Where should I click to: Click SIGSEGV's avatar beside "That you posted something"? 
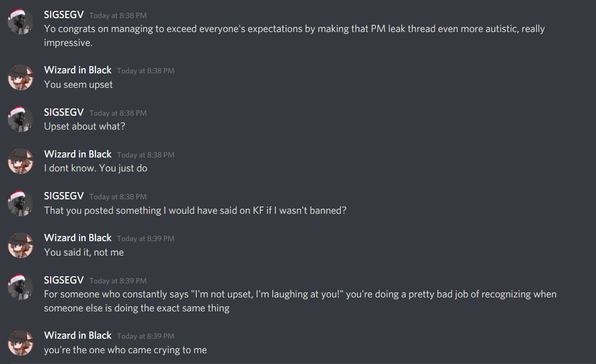(21, 203)
